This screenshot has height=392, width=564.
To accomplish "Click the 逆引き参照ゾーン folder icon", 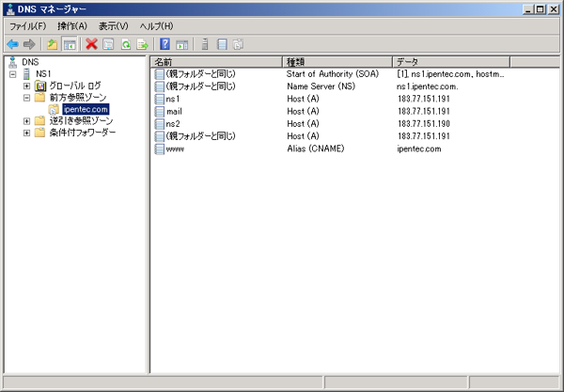I will click(x=39, y=121).
